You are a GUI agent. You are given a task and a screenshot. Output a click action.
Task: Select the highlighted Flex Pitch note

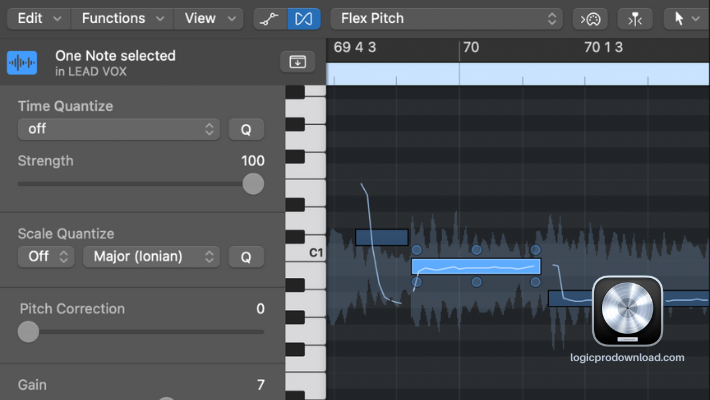(476, 266)
